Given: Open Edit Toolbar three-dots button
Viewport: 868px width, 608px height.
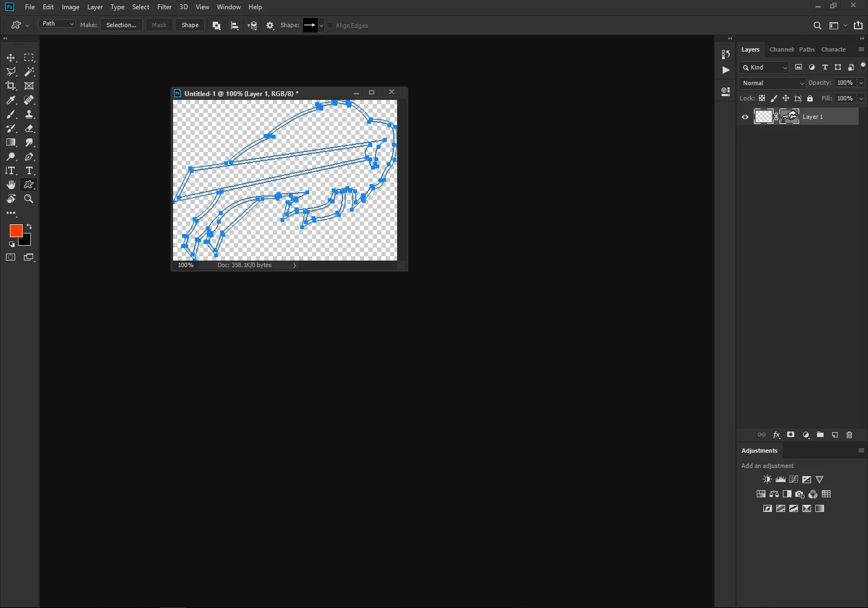Looking at the screenshot, I should (11, 213).
